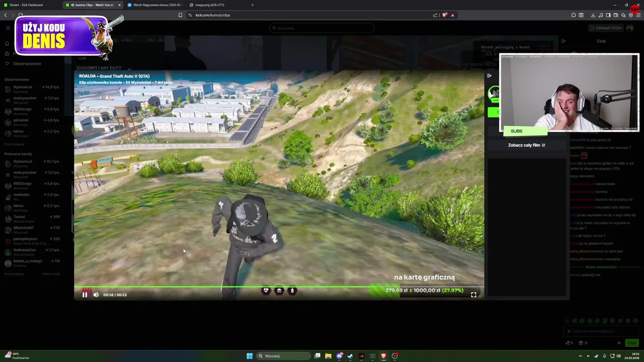The width and height of the screenshot is (644, 362).
Task: Open weather widget 10°C Pochmurnie
Action: pyautogui.click(x=17, y=356)
